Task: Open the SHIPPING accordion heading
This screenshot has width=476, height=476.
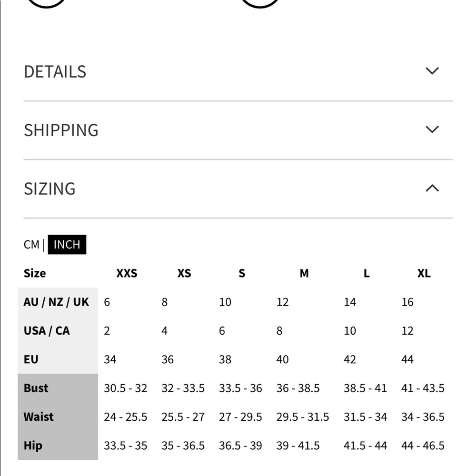Action: (61, 130)
